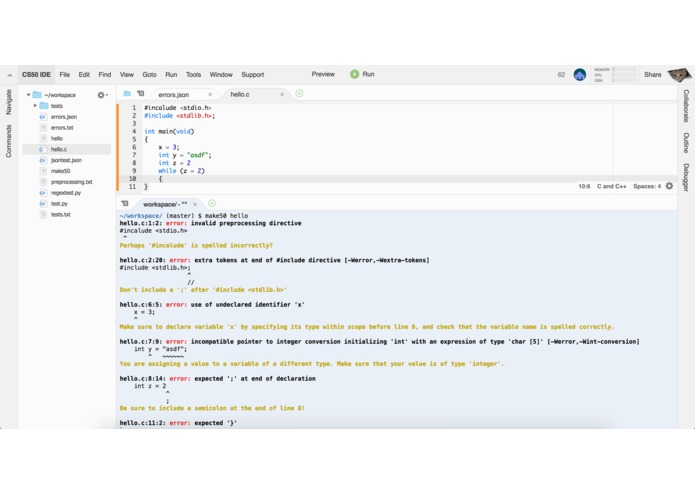Select the hello file in tree

pos(57,139)
